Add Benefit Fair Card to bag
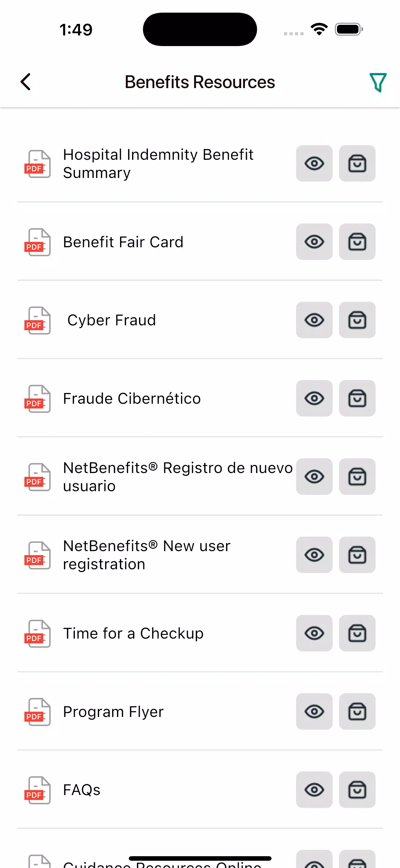The height and width of the screenshot is (868, 400). point(357,242)
